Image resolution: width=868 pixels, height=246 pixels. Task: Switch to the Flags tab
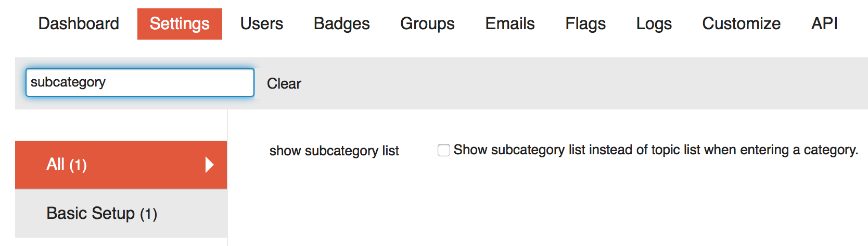(585, 24)
